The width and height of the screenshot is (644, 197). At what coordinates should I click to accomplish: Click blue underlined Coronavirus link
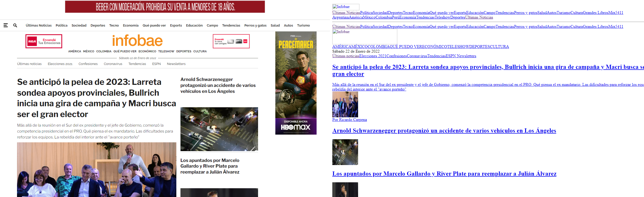pyautogui.click(x=417, y=56)
